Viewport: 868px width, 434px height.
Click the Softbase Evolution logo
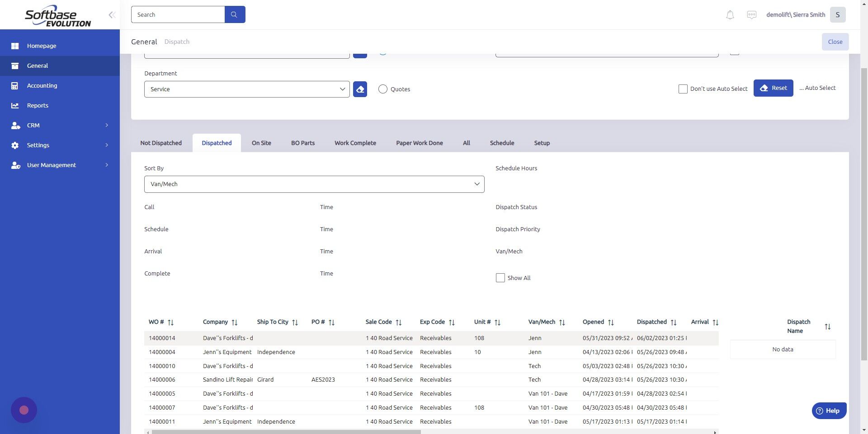pos(58,16)
